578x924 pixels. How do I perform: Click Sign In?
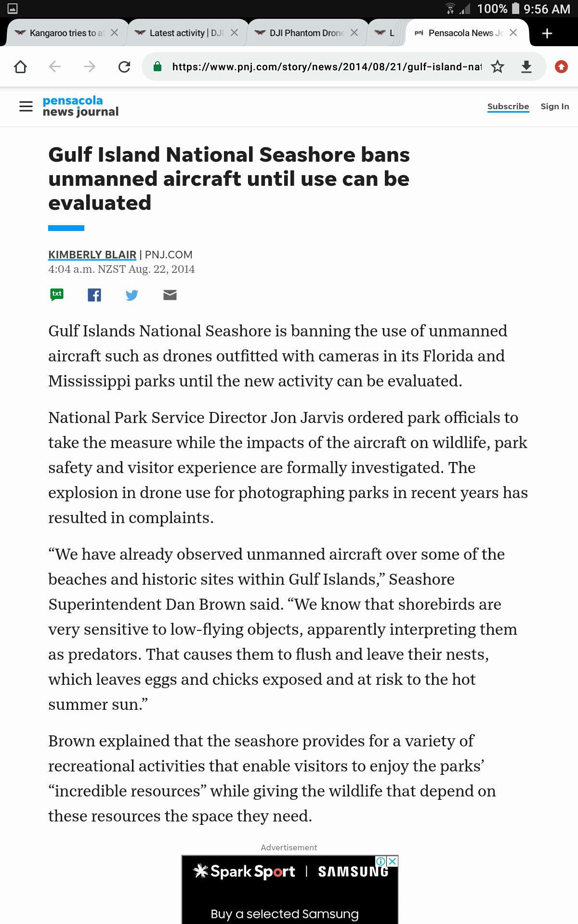pos(555,106)
